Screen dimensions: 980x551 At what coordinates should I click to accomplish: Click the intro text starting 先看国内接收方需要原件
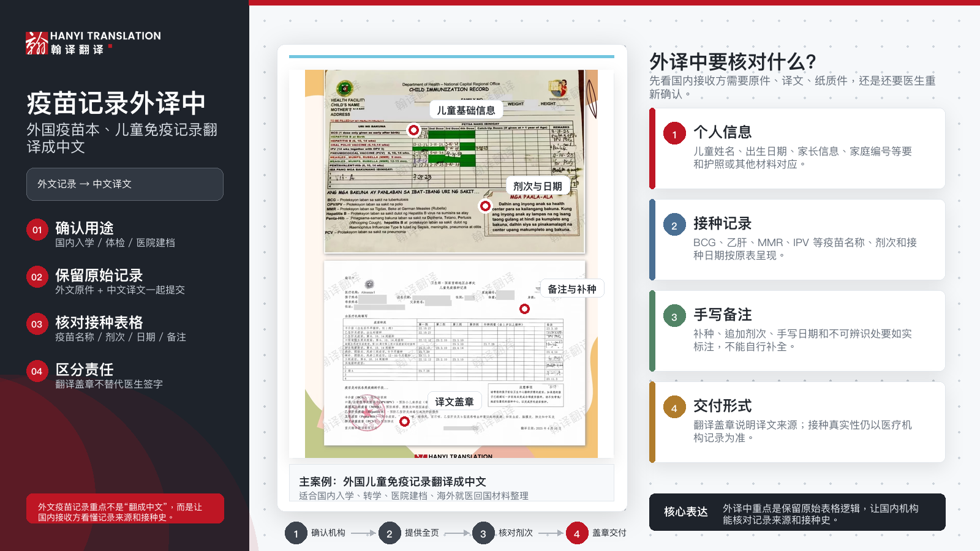793,88
